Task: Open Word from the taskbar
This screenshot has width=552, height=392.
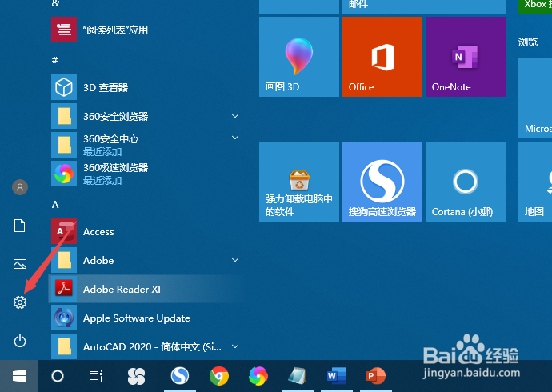Action: pos(337,376)
